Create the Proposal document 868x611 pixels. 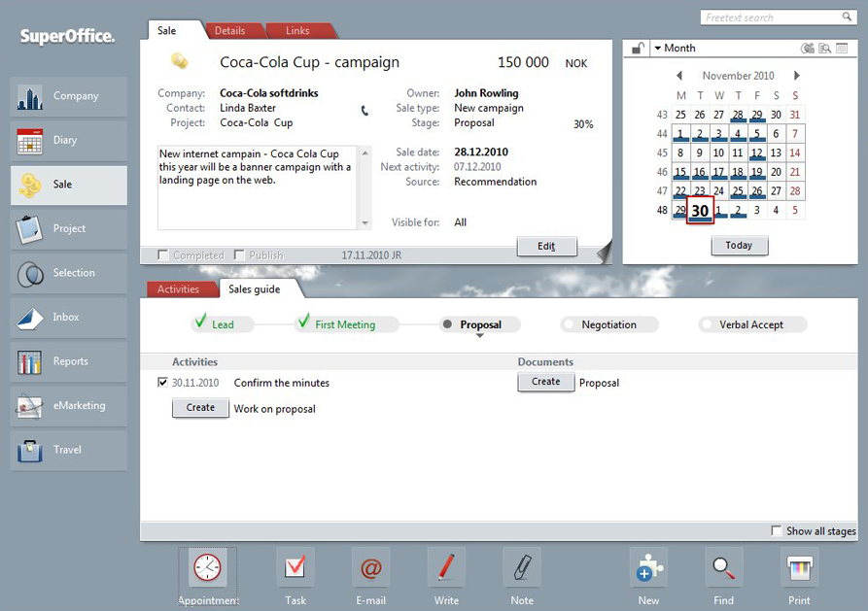(546, 382)
